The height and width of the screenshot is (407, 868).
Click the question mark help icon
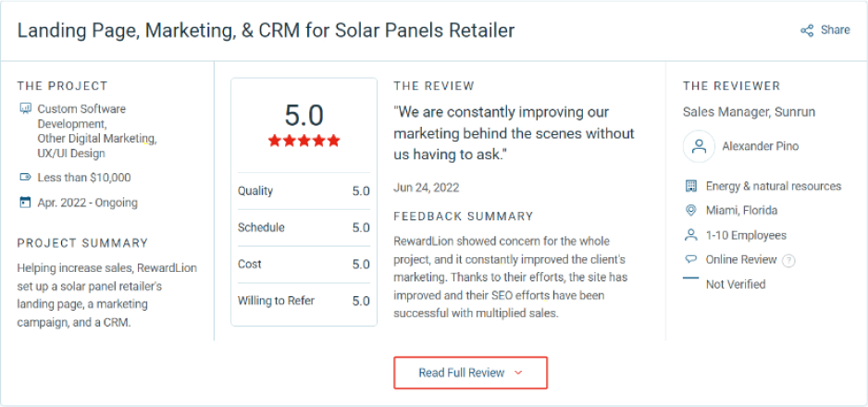[788, 261]
